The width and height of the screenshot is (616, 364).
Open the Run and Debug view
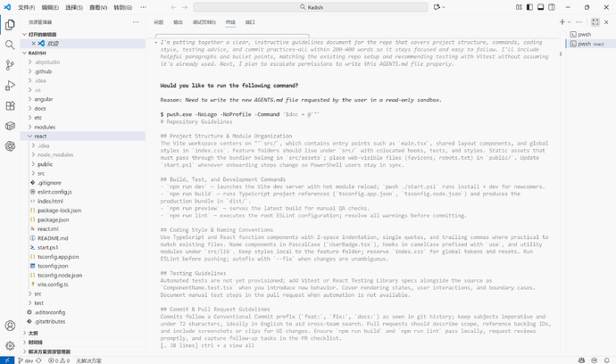coord(11,86)
